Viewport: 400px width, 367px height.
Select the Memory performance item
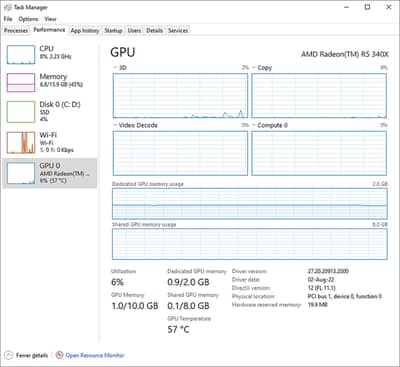[x=50, y=82]
